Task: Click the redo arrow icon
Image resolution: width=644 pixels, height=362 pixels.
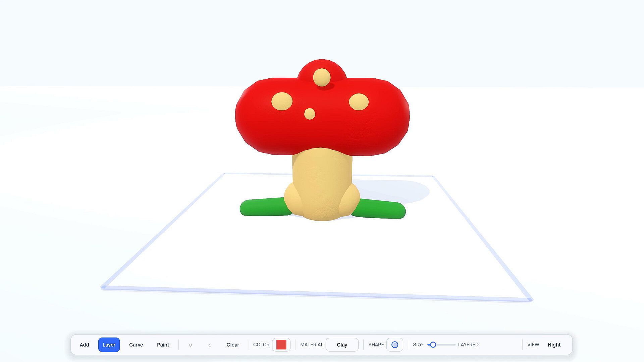Action: click(x=210, y=345)
